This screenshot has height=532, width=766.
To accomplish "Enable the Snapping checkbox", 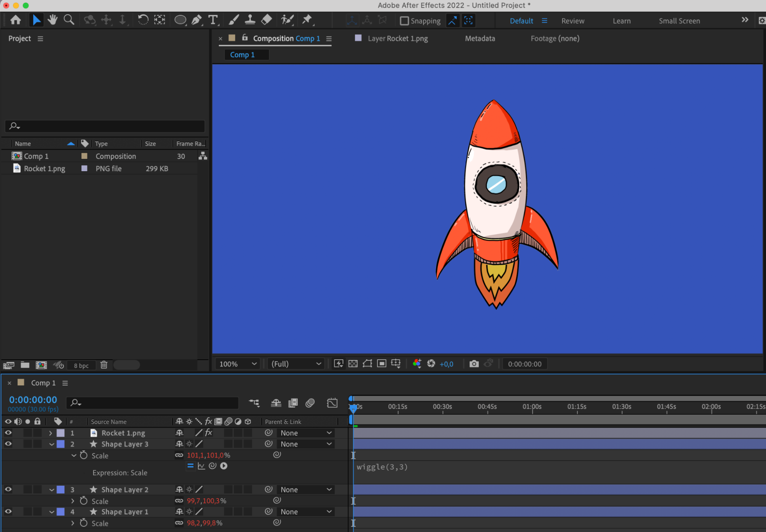I will [404, 21].
